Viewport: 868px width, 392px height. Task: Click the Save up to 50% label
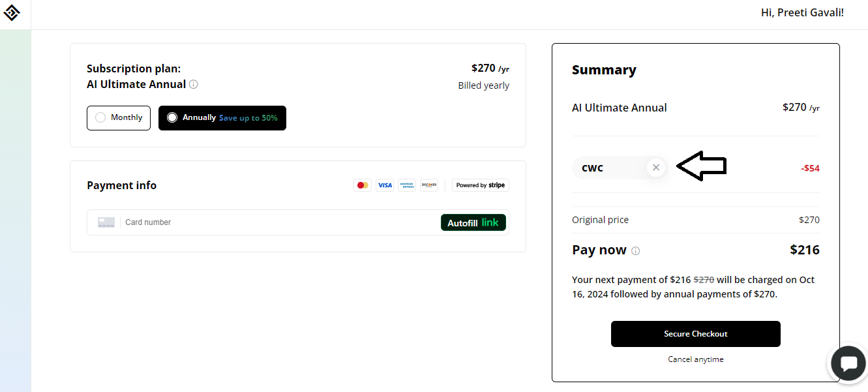click(248, 118)
